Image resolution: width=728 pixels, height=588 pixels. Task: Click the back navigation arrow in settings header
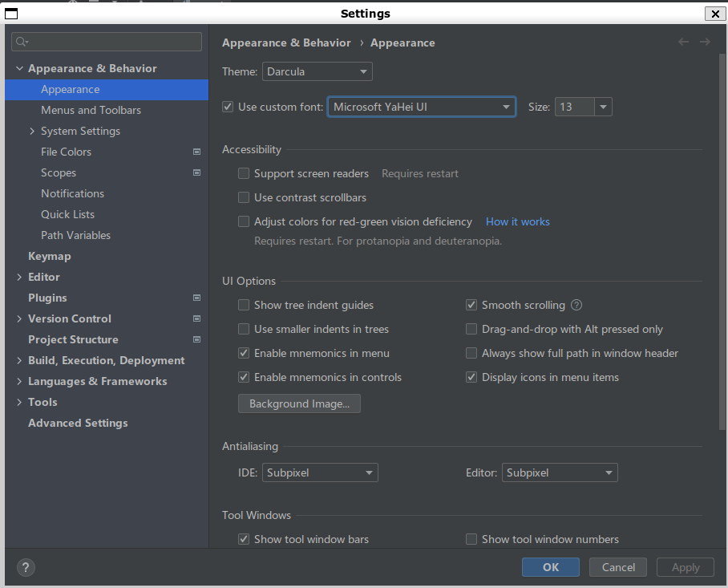point(683,42)
